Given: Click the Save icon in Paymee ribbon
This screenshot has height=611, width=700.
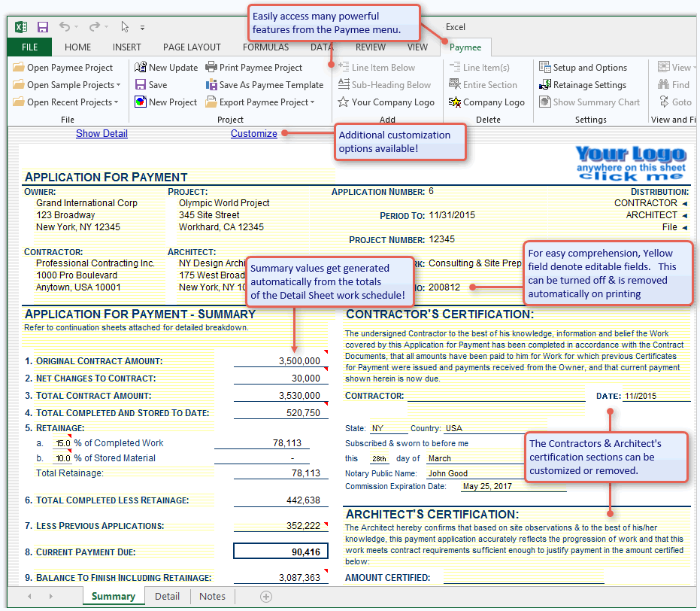Looking at the screenshot, I should pyautogui.click(x=141, y=85).
